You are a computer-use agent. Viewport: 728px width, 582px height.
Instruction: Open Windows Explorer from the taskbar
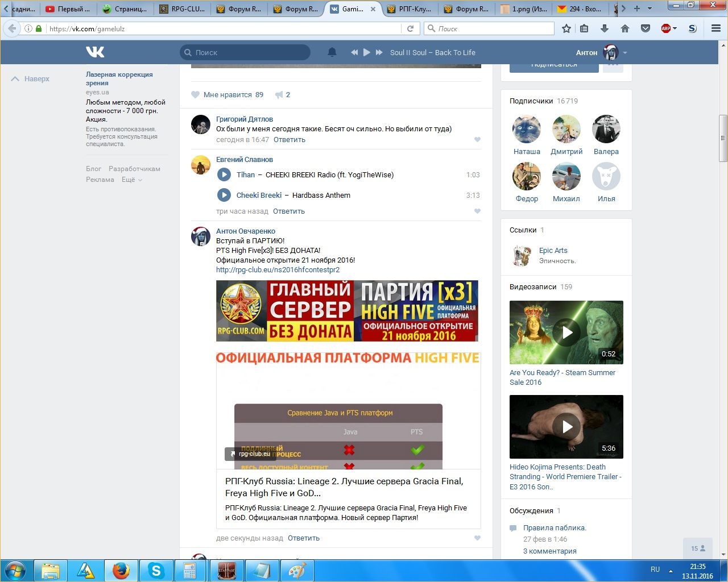click(x=51, y=571)
